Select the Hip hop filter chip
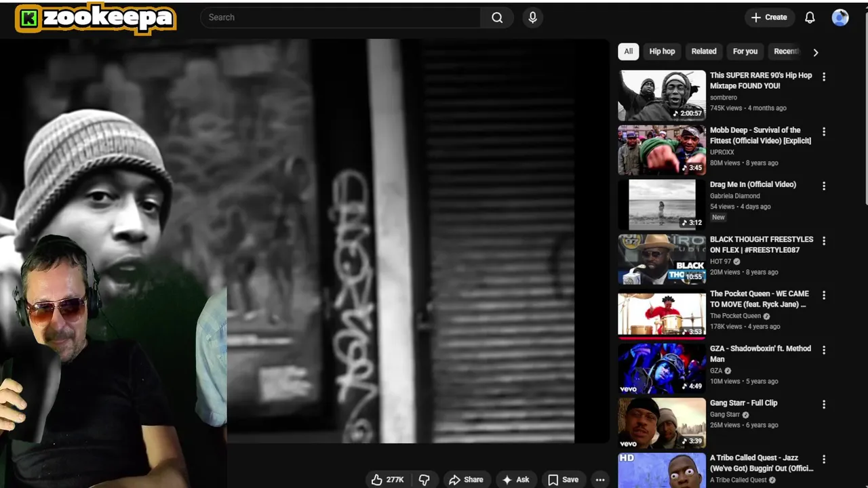Screen dimensions: 868x488 click(662, 52)
